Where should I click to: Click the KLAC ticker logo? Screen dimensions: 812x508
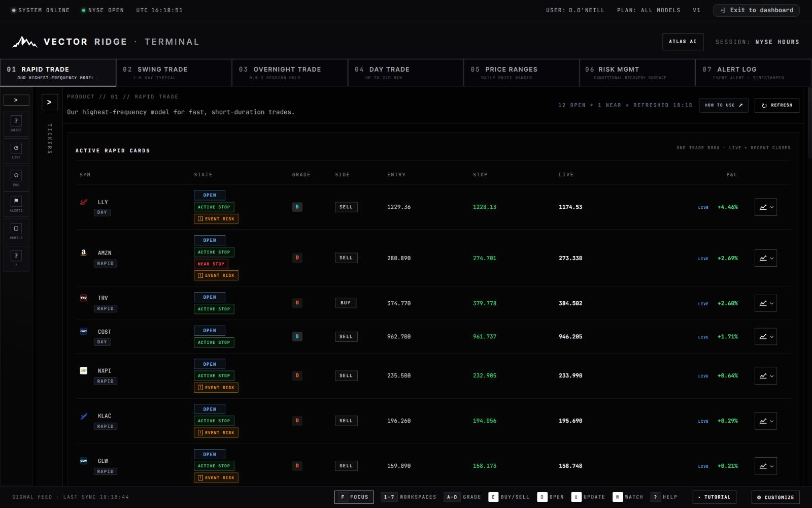point(84,416)
